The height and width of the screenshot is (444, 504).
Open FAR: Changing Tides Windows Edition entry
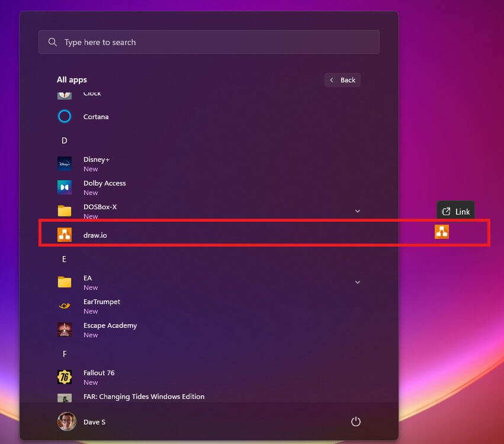(x=144, y=397)
